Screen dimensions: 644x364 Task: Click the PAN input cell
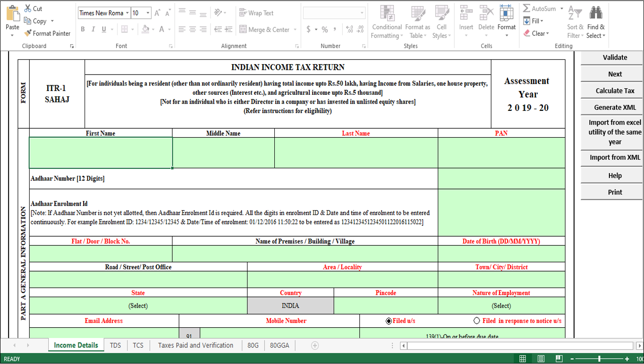(501, 153)
